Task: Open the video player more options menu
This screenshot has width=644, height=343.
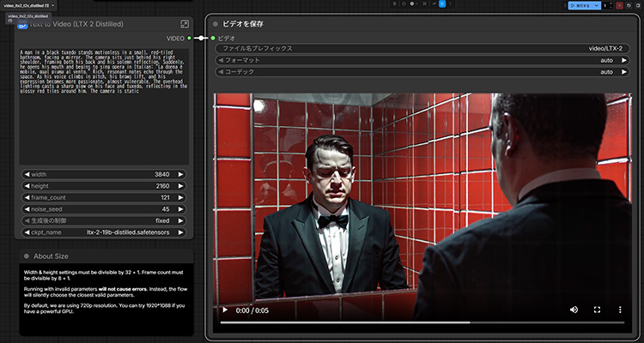Action: pos(620,309)
